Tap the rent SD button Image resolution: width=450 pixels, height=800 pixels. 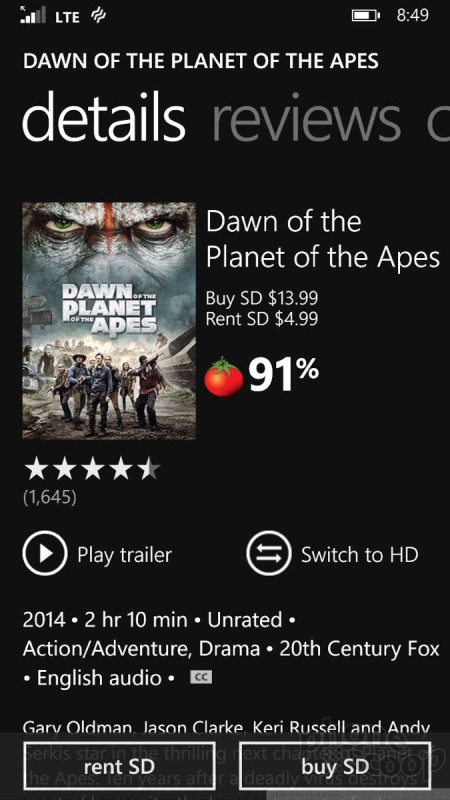tap(119, 766)
